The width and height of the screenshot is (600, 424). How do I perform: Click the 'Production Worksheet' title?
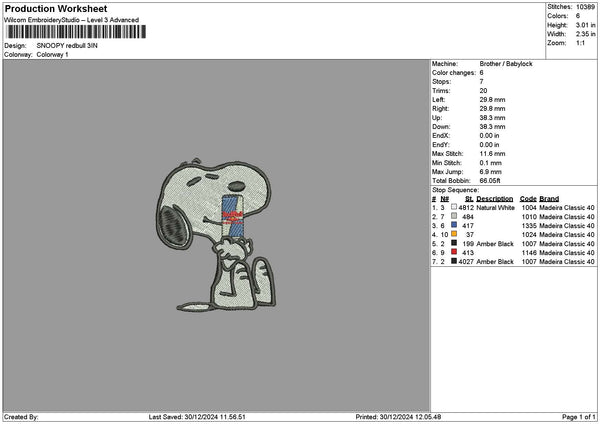tap(56, 8)
